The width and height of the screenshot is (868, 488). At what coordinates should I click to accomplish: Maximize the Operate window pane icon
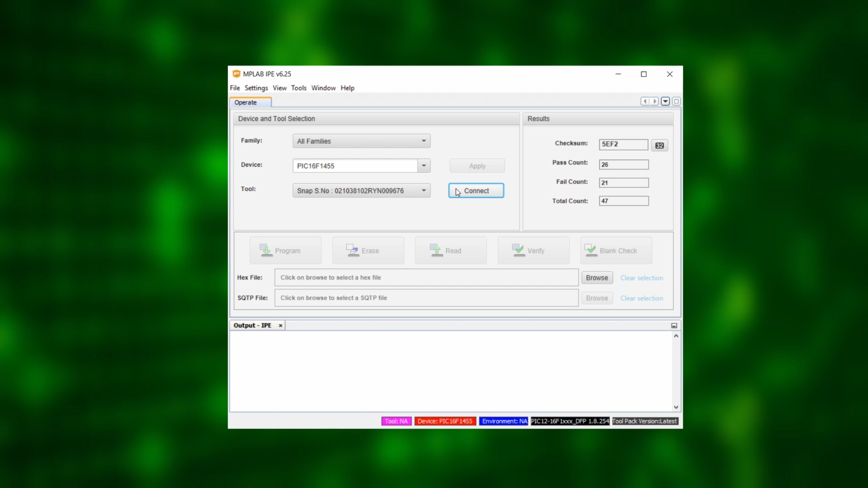[x=676, y=101]
